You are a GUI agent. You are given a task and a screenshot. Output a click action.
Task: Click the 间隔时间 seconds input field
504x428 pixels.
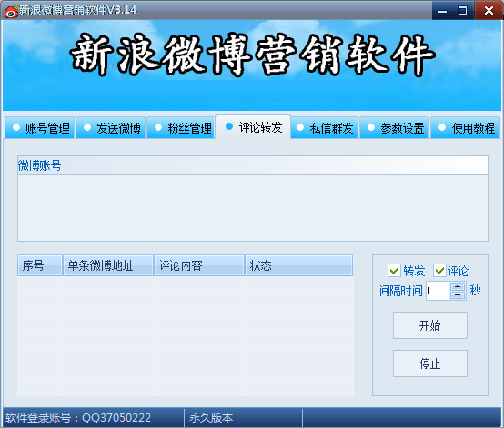pyautogui.click(x=438, y=291)
